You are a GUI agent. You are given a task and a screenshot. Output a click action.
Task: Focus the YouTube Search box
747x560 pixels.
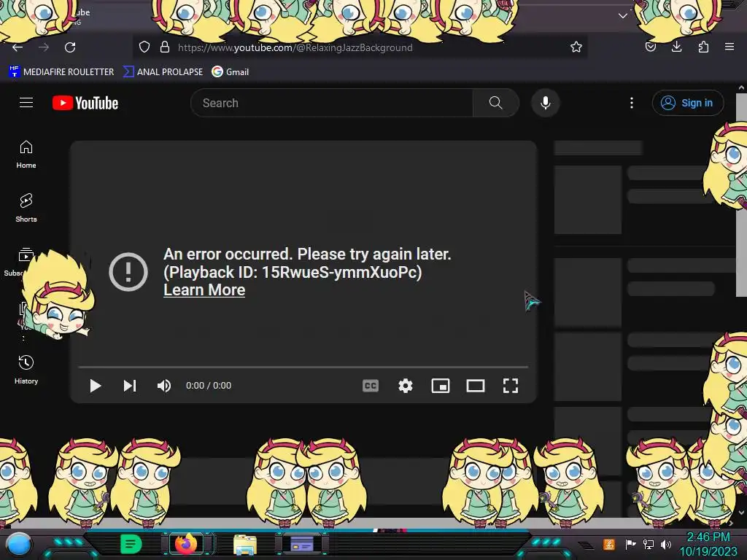point(332,103)
